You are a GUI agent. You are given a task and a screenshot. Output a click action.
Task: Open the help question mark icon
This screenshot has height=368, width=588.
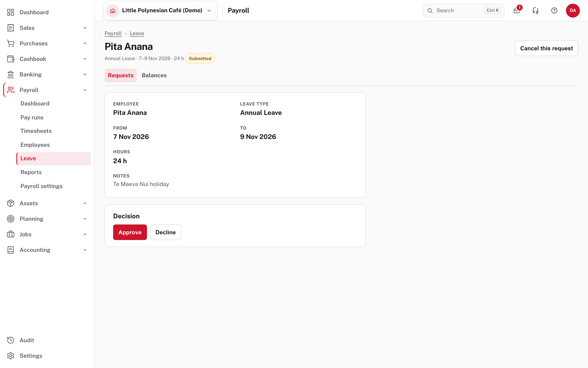tap(554, 10)
